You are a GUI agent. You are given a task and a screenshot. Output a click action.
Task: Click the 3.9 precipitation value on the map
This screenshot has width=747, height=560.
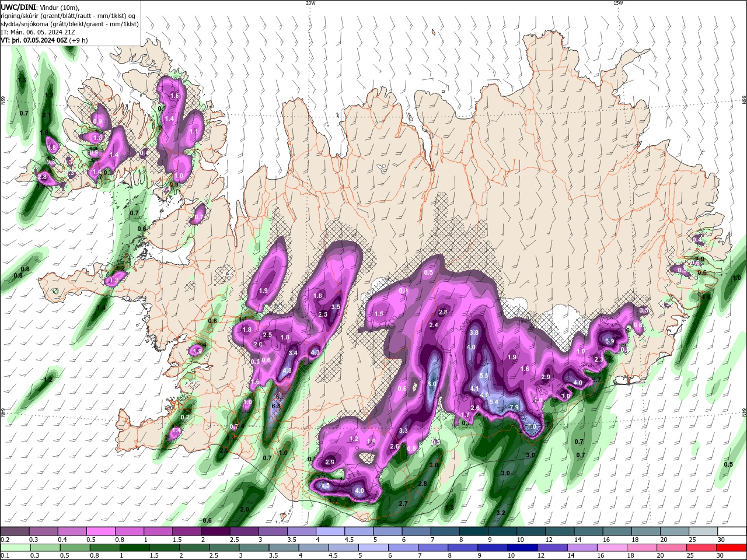tap(610, 341)
